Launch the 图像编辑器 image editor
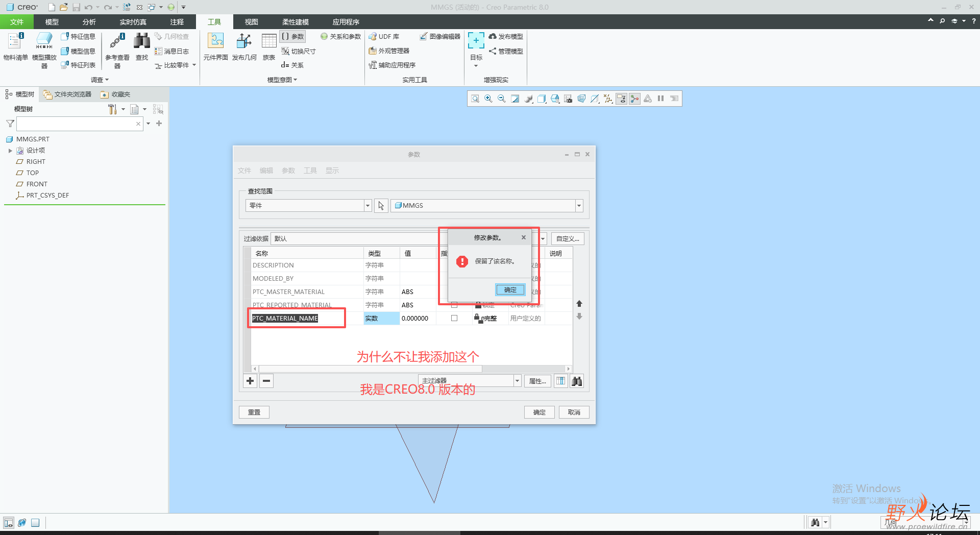Image resolution: width=980 pixels, height=535 pixels. point(440,37)
